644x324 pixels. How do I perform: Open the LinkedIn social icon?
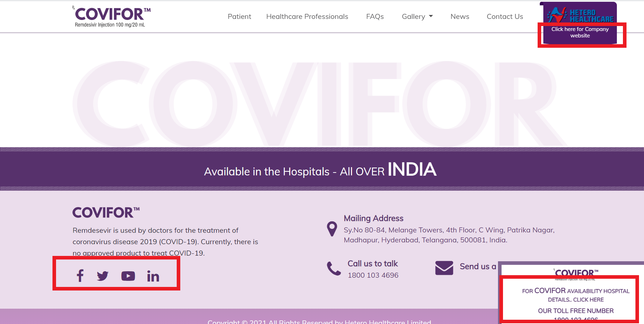click(x=153, y=276)
